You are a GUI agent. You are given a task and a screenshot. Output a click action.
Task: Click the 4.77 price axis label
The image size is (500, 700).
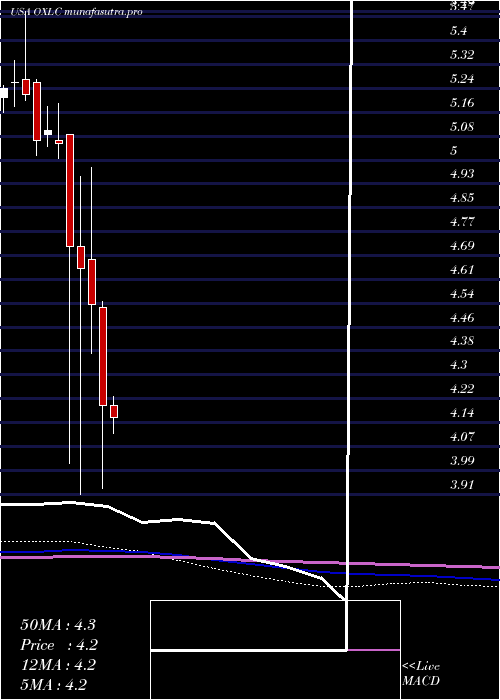[462, 222]
